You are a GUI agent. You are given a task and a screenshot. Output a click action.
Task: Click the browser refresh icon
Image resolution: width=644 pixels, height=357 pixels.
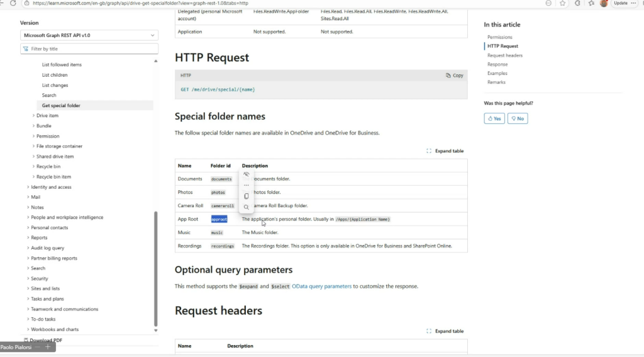13,3
